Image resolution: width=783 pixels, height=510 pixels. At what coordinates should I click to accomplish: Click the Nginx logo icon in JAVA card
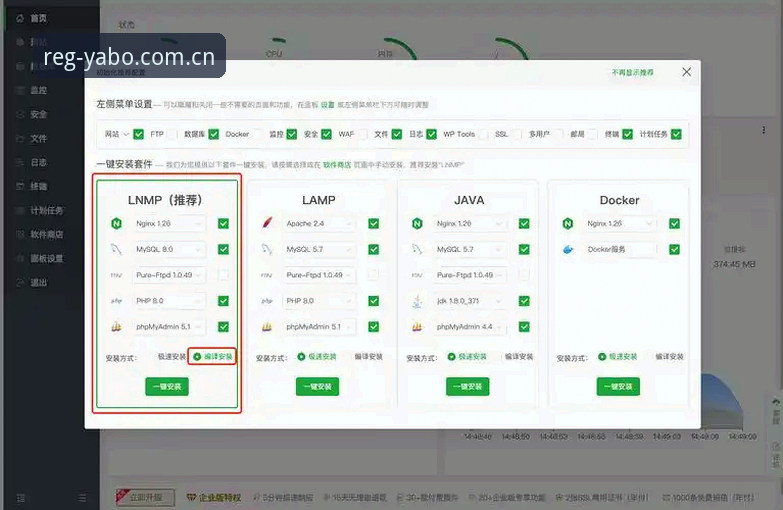click(417, 223)
